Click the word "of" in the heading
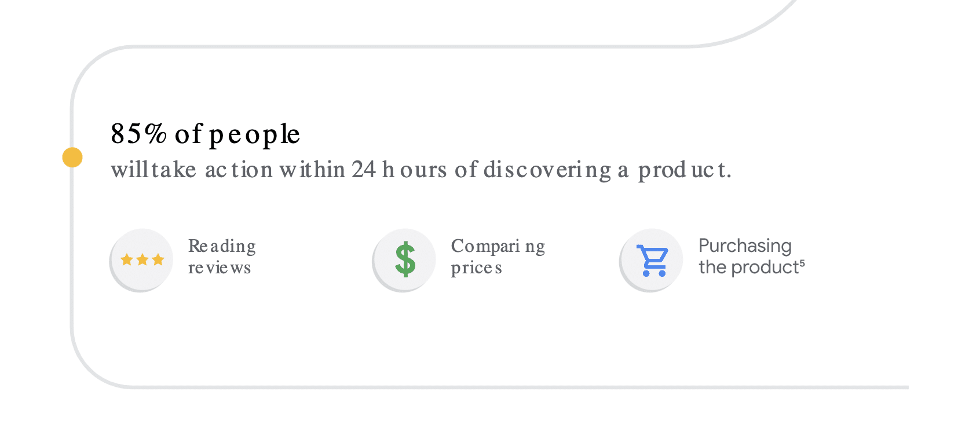980x432 pixels. click(x=188, y=134)
